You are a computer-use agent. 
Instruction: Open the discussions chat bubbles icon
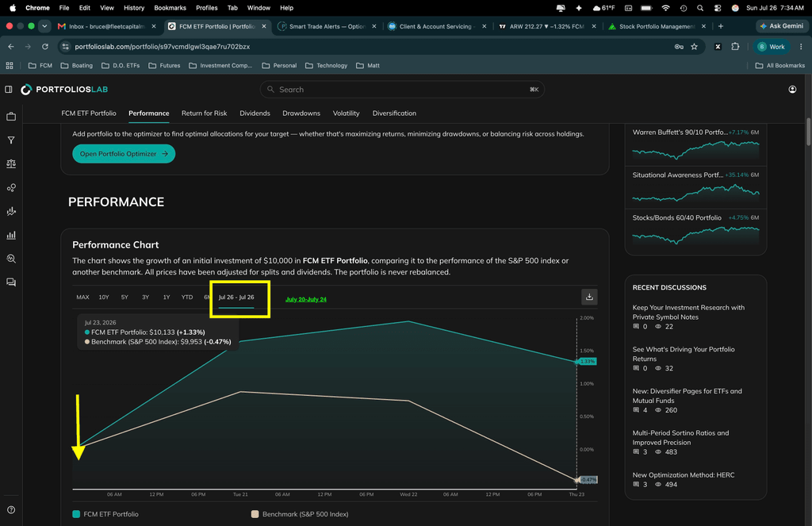point(11,282)
